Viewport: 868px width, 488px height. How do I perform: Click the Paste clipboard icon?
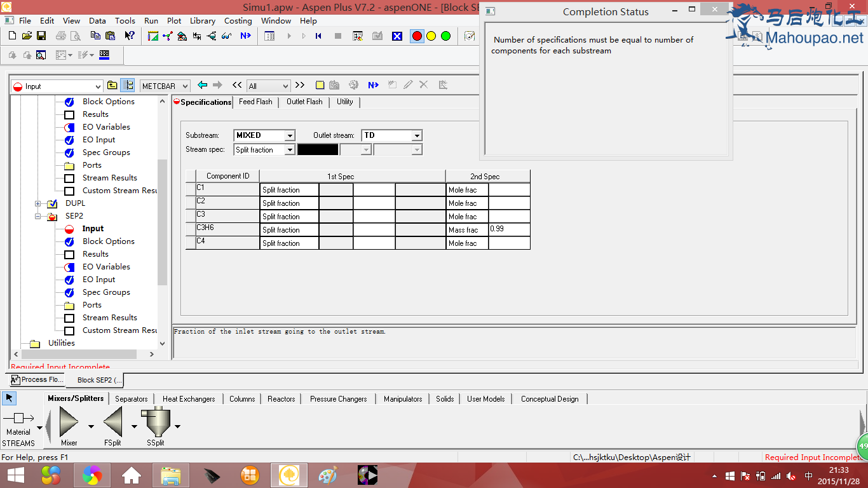pyautogui.click(x=110, y=36)
